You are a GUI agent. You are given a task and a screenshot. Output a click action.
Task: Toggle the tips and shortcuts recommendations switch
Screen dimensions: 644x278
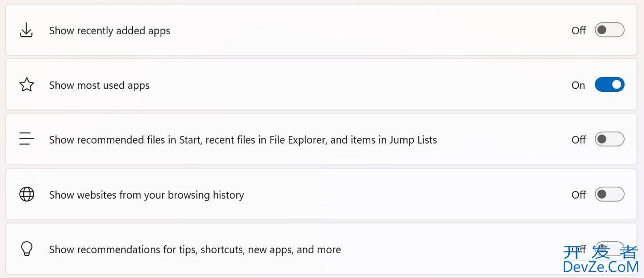pos(609,248)
